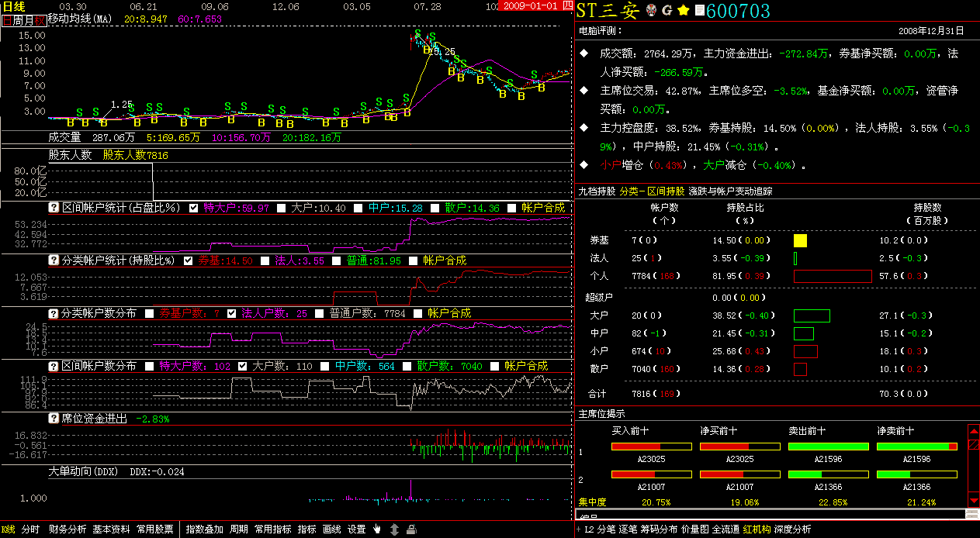Select the hand pointer tool icon
This screenshot has width=980, height=538.
pyautogui.click(x=377, y=529)
